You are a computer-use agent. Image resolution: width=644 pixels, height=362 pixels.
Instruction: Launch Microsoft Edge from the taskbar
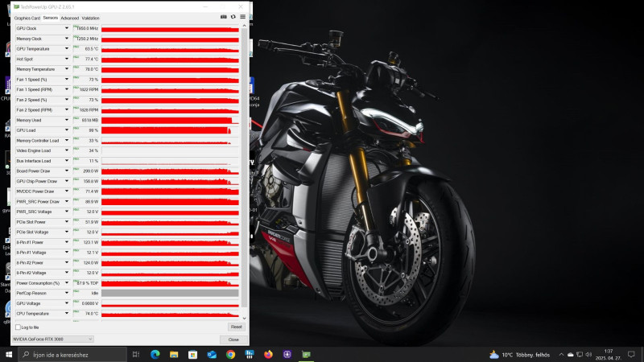(155, 354)
